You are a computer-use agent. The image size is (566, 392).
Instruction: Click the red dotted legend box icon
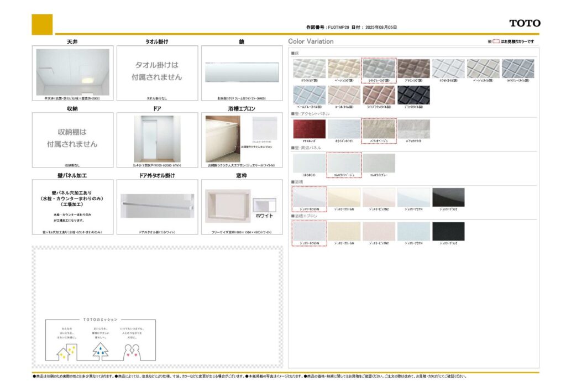496,41
